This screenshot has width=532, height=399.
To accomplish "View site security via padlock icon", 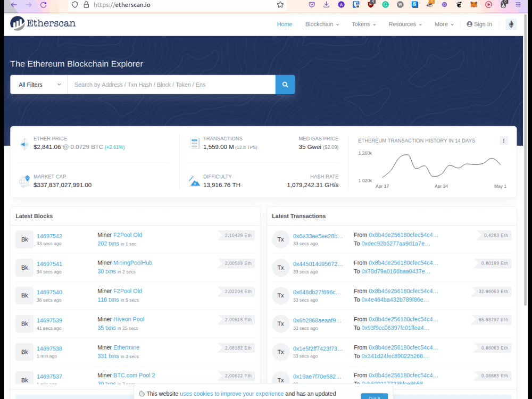I will pos(86,5).
